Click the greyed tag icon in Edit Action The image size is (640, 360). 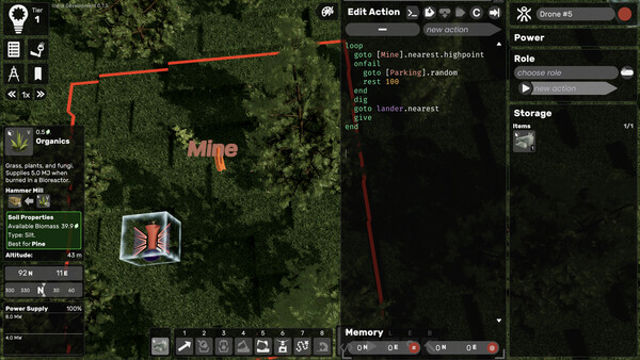460,13
